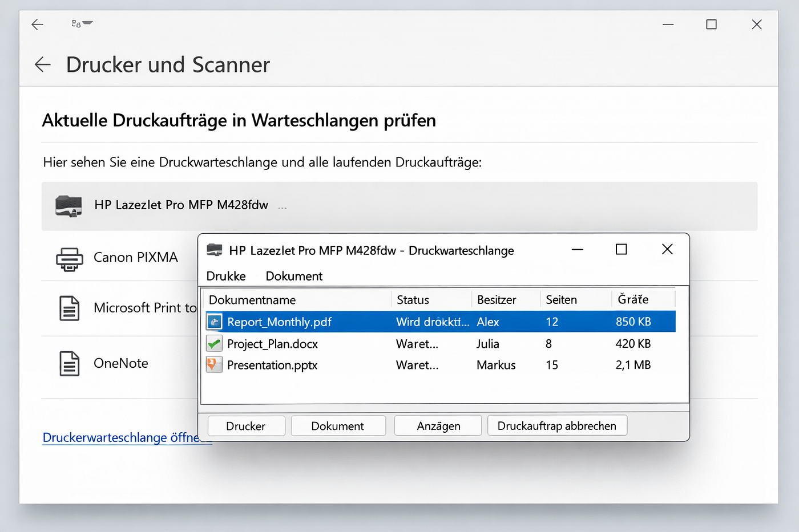
Task: Select the Report_Monthly.pdf print job
Action: click(439, 322)
